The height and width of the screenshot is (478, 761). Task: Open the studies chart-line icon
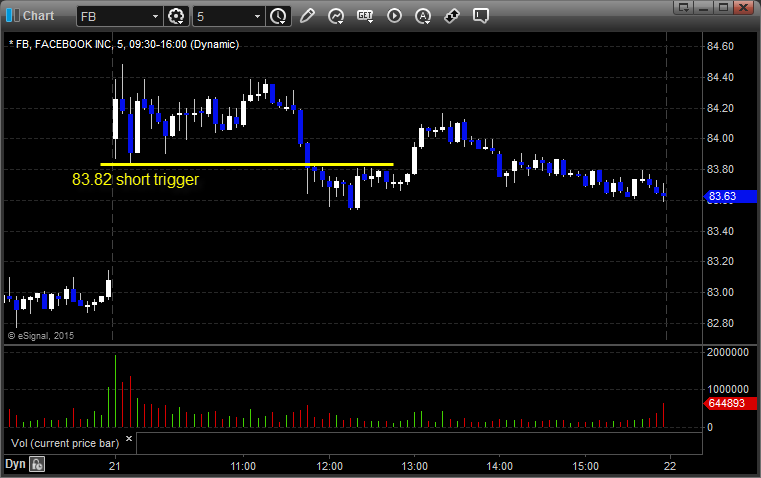[336, 16]
